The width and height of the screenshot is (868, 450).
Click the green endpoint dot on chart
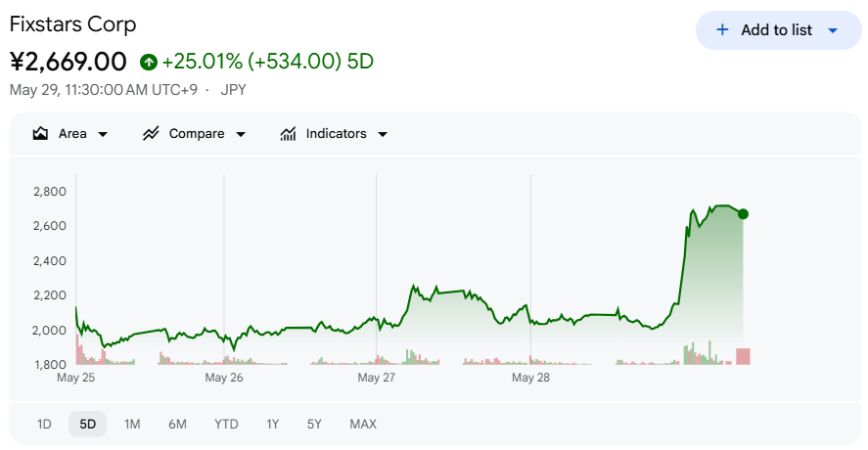[x=743, y=214]
